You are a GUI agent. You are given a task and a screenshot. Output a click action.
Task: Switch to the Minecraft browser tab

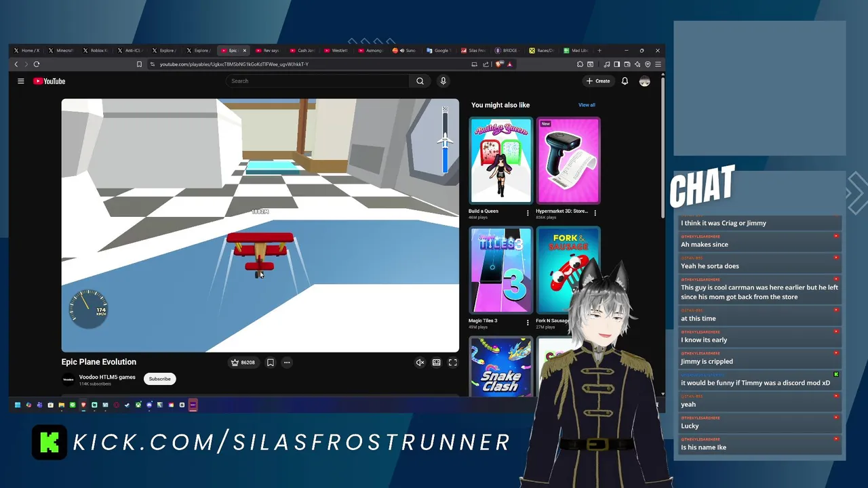pos(61,50)
